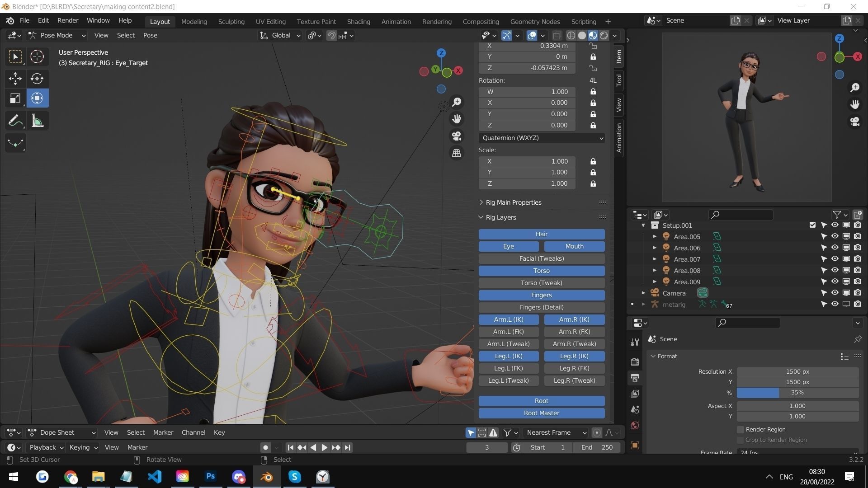Activate the Annotate pencil tool
The height and width of the screenshot is (488, 868).
[15, 121]
